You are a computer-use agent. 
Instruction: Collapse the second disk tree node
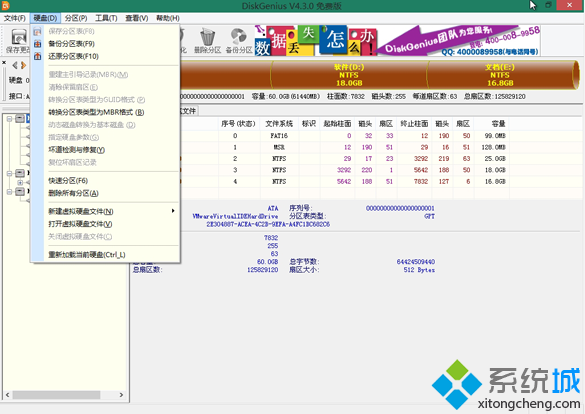(x=9, y=173)
